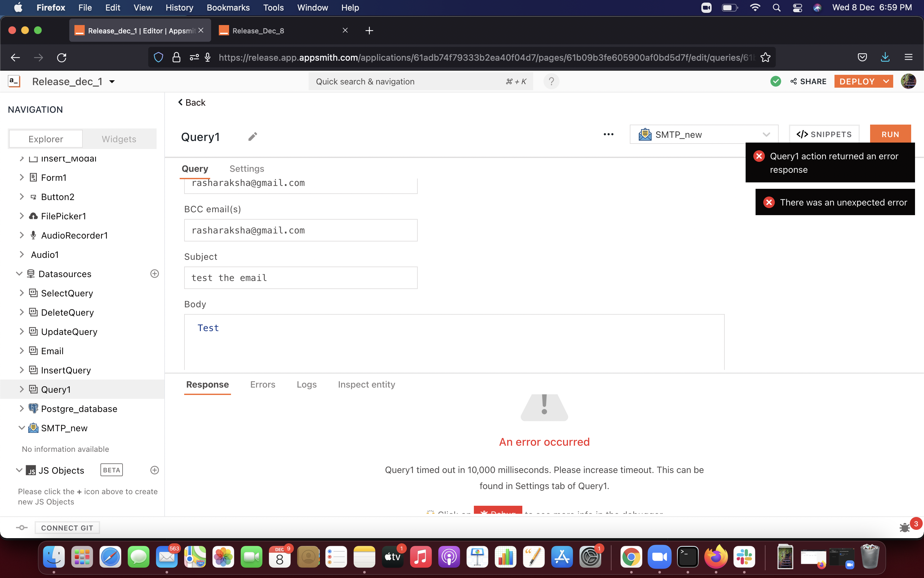The image size is (924, 578).
Task: Switch to the Errors tab
Action: pyautogui.click(x=263, y=385)
